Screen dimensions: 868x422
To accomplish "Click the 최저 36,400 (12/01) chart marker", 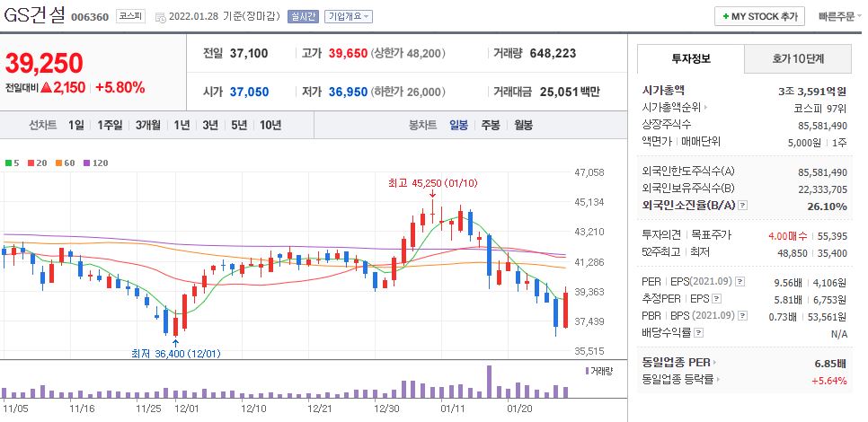I will pyautogui.click(x=176, y=354).
